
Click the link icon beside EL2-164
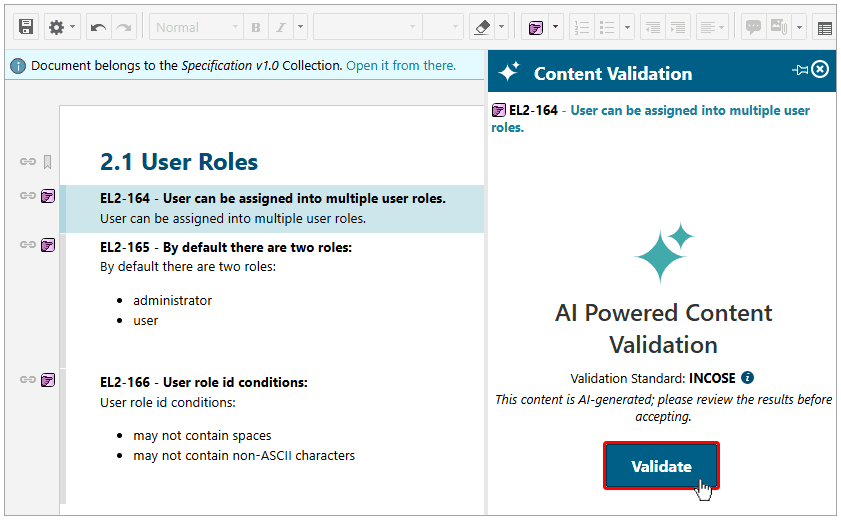pos(27,195)
